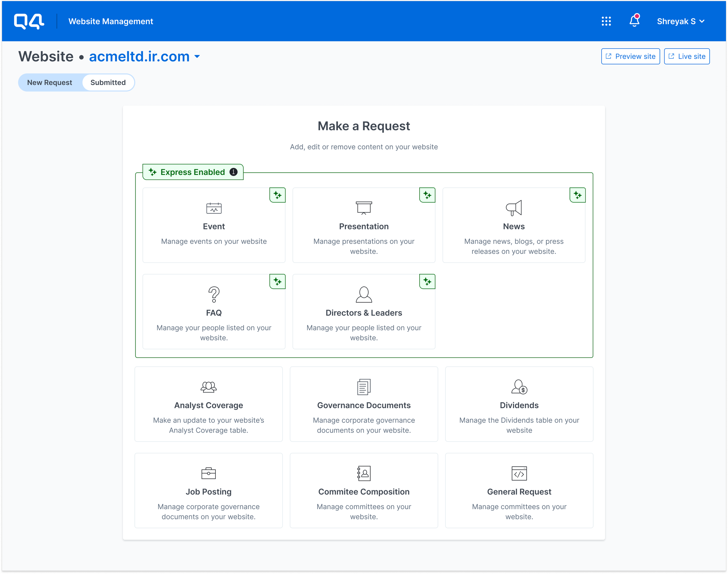728x574 pixels.
Task: Select the Directors & Leaders card
Action: (x=363, y=312)
